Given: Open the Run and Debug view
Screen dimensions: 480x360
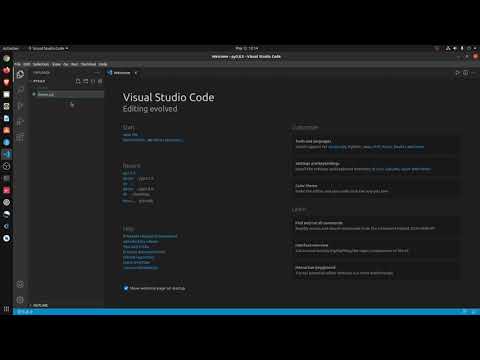Looking at the screenshot, I should (x=20, y=122).
